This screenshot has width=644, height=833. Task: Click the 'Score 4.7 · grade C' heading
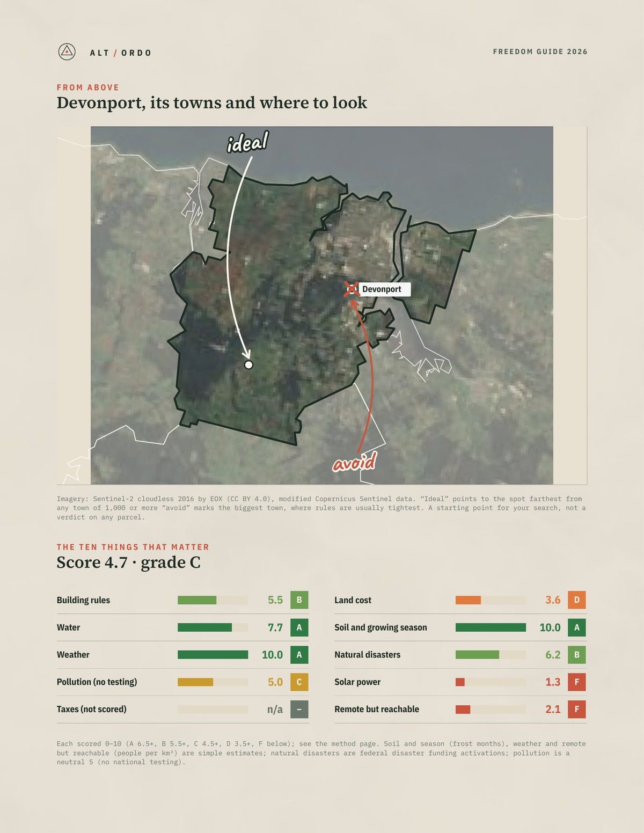click(x=129, y=562)
